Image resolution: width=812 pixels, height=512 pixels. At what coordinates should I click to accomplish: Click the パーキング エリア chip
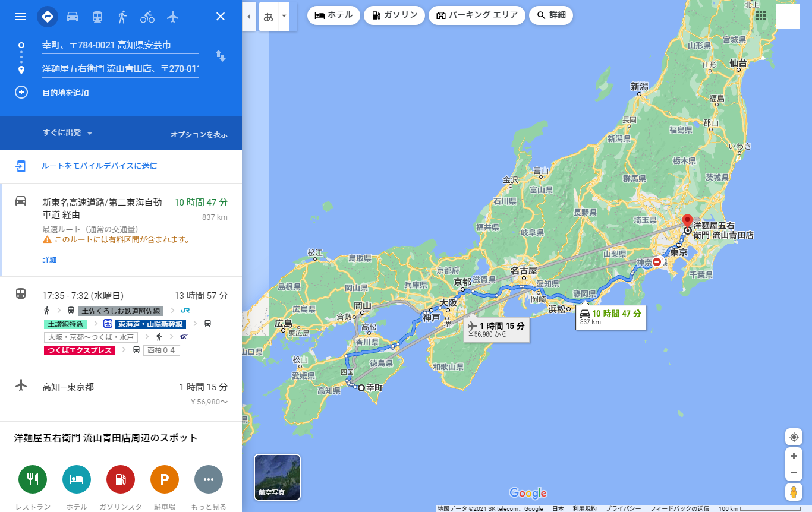coord(477,15)
